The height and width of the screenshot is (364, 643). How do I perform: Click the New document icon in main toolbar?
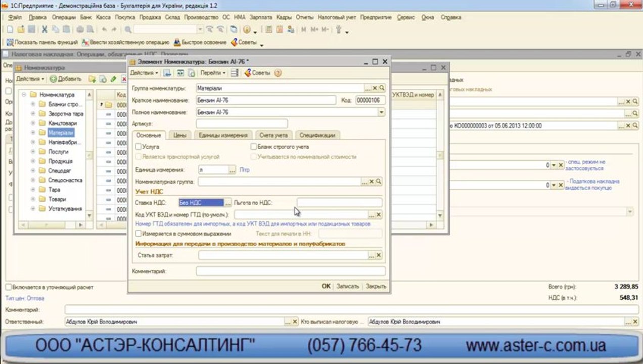click(x=10, y=30)
